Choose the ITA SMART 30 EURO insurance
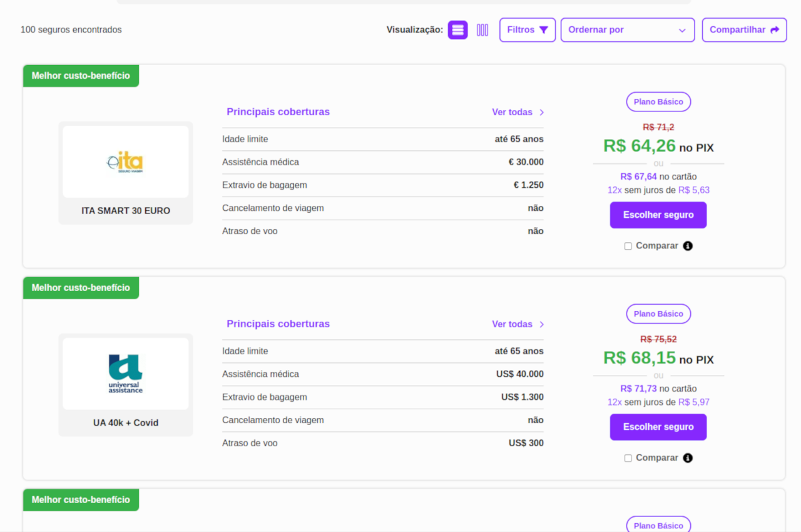Viewport: 801px width, 532px height. tap(658, 215)
